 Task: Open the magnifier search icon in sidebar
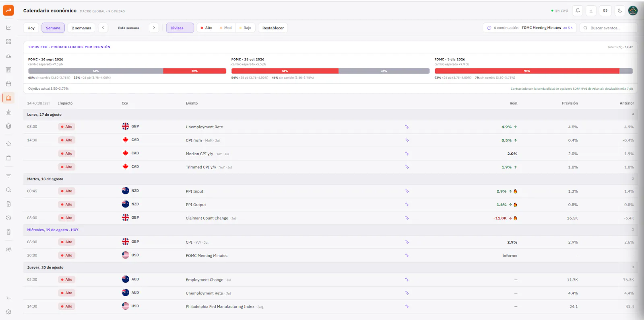[8, 190]
